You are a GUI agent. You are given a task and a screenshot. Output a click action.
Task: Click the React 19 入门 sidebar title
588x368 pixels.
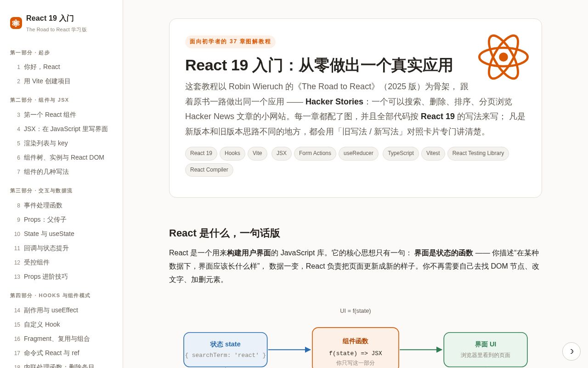[x=50, y=18]
